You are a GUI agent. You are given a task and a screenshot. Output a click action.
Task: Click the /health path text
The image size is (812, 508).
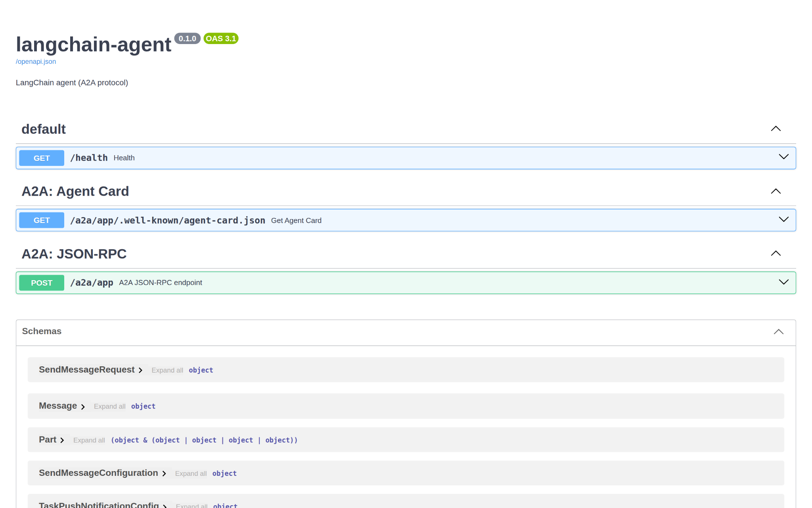[89, 158]
